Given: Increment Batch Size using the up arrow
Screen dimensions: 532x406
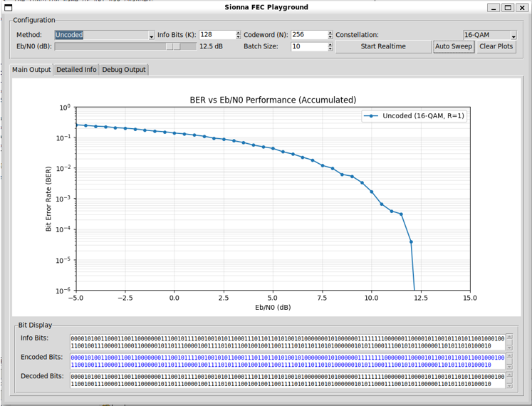Looking at the screenshot, I should (x=330, y=44).
